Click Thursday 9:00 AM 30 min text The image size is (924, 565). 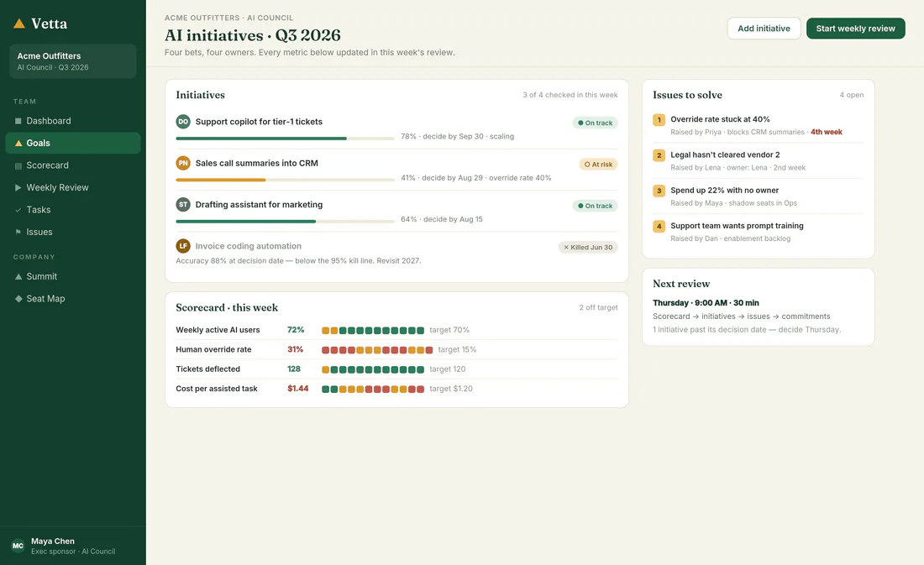click(x=706, y=303)
